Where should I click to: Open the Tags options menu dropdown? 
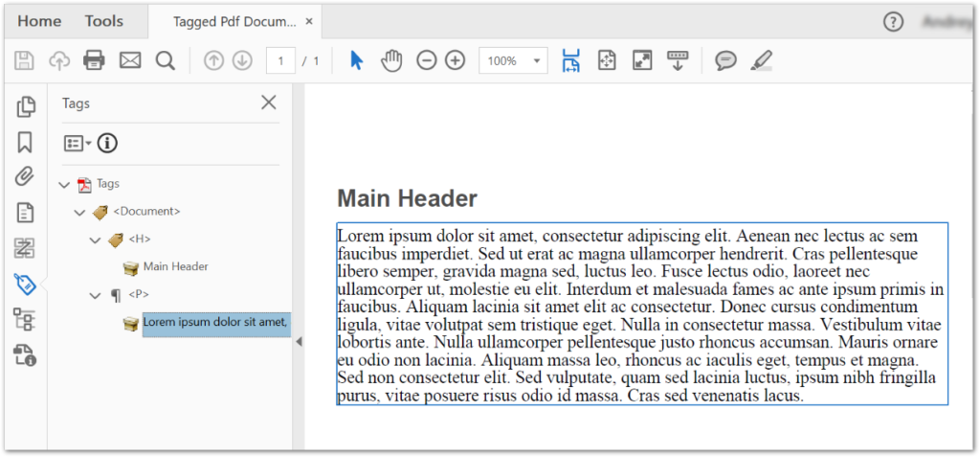(x=77, y=144)
